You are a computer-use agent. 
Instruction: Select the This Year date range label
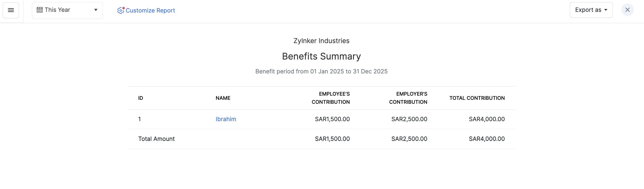coord(57,10)
